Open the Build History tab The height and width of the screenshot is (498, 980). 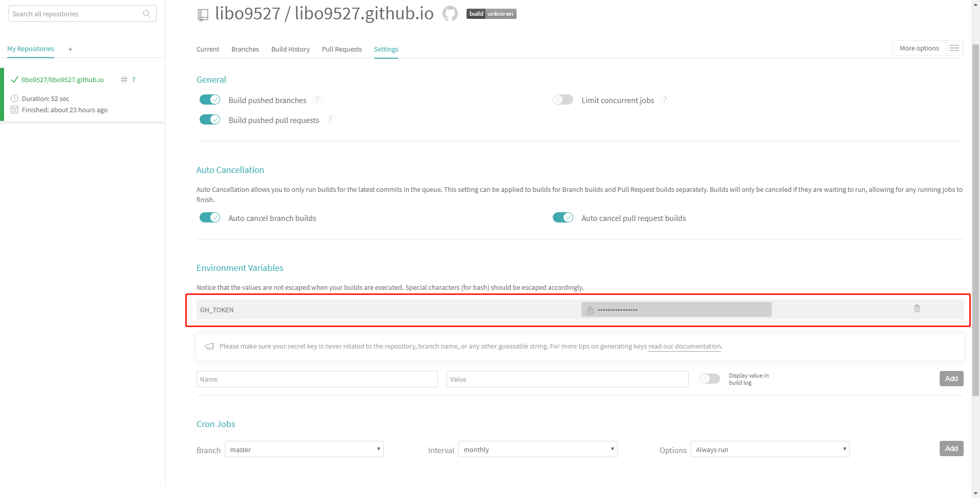coord(290,49)
